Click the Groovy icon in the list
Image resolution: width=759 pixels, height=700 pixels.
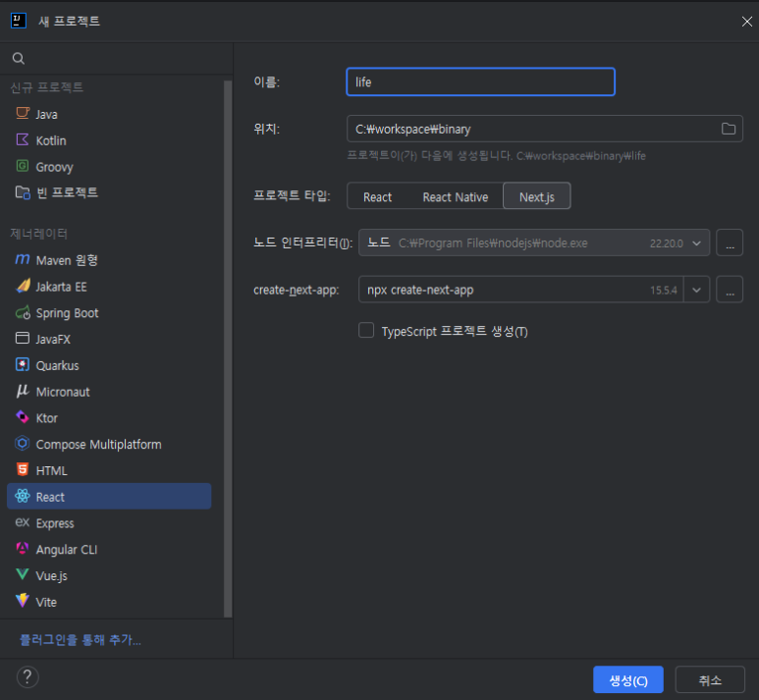pyautogui.click(x=23, y=166)
